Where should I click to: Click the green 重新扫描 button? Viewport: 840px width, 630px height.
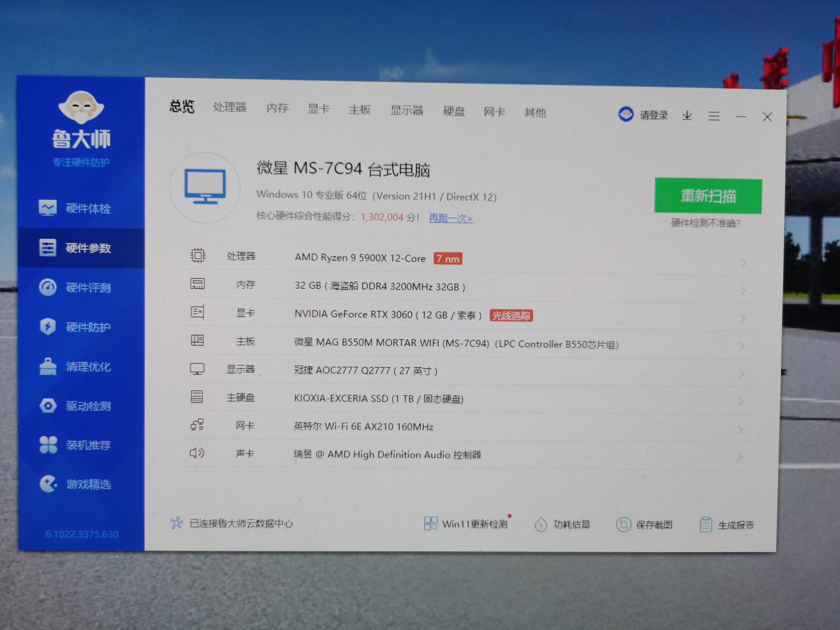point(708,196)
